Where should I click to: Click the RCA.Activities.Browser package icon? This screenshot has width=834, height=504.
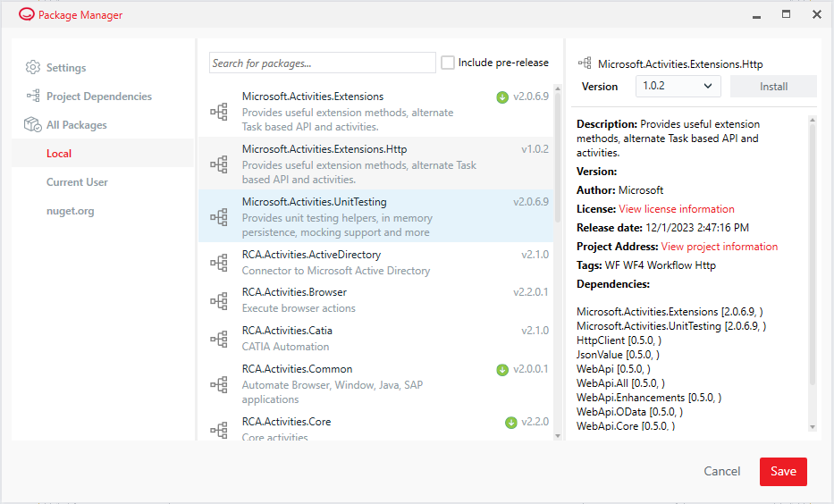click(x=219, y=301)
